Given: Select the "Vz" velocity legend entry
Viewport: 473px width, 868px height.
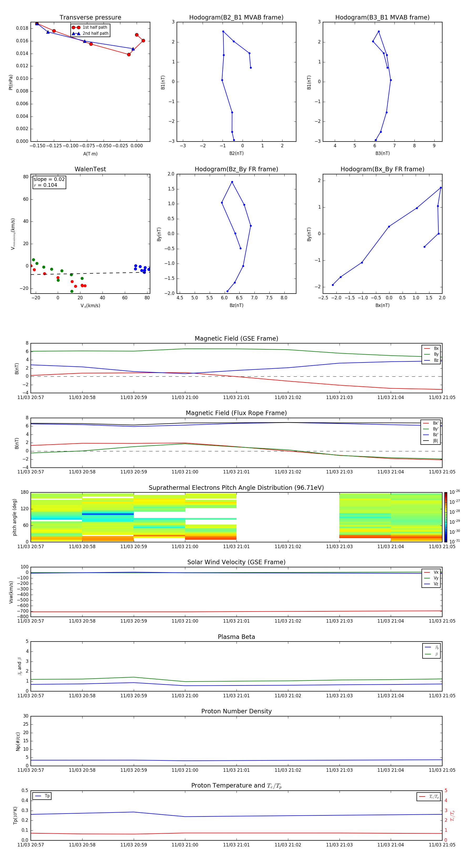Looking at the screenshot, I should (431, 584).
